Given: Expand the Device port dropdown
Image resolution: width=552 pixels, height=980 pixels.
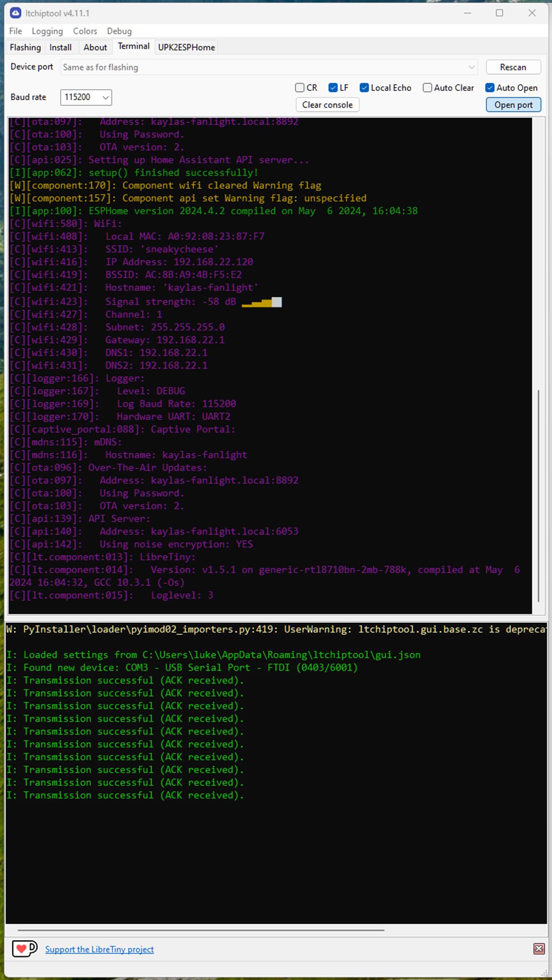Looking at the screenshot, I should pos(269,67).
